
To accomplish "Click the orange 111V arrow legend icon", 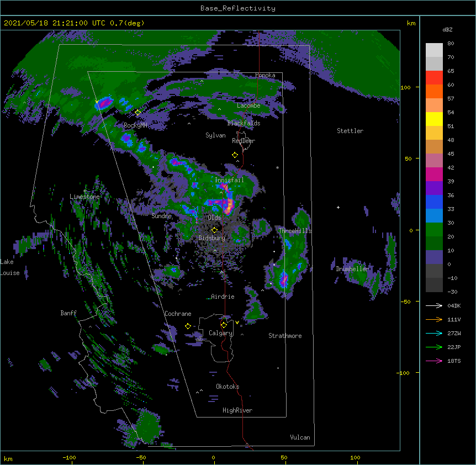I will click(x=434, y=319).
